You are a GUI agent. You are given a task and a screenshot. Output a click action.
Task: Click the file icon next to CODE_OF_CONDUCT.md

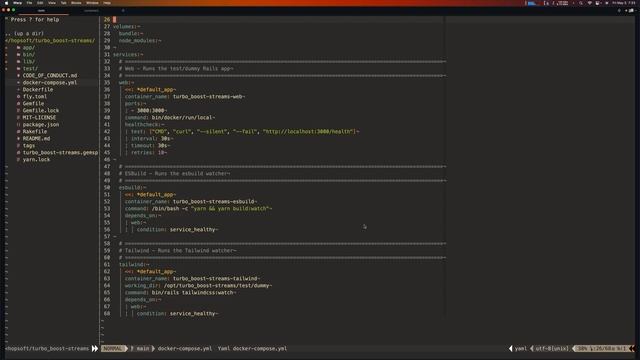tap(18, 76)
